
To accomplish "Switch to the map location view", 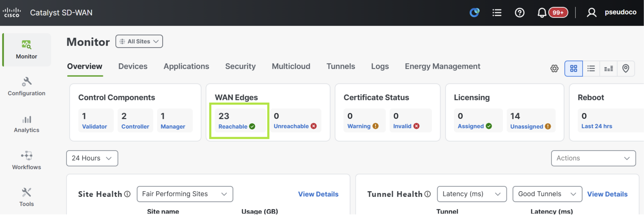I will (626, 68).
